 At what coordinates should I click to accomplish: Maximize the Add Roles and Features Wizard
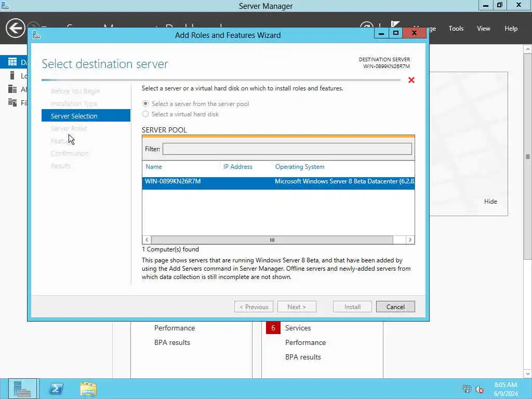(395, 33)
